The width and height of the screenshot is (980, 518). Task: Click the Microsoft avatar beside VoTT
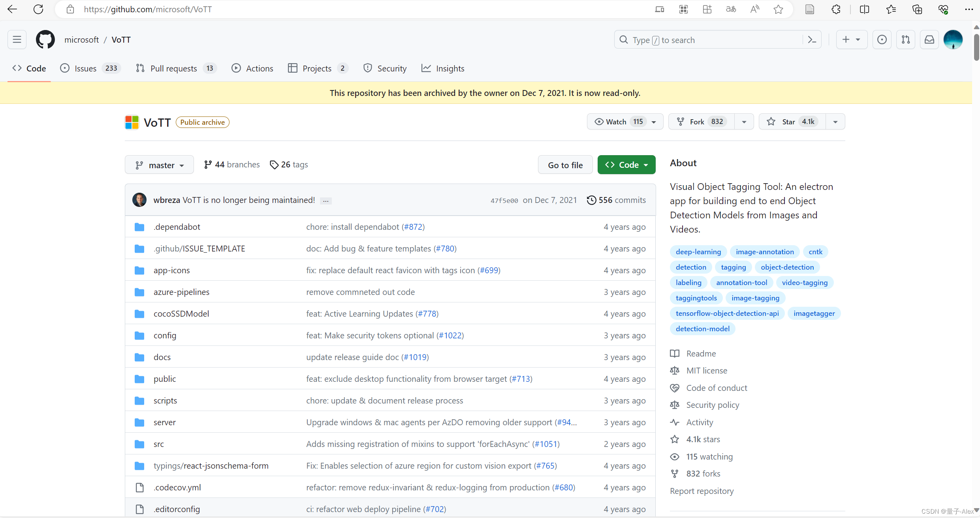(132, 122)
